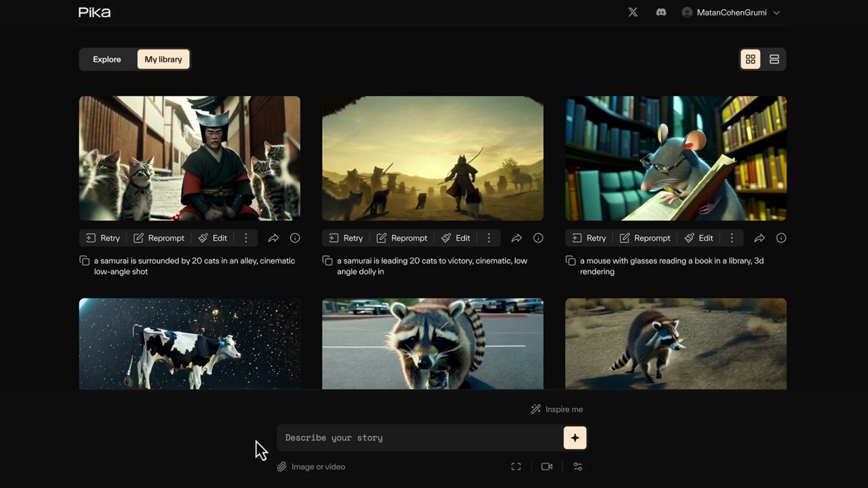This screenshot has width=868, height=488.
Task: Reprompt the samurai leading cats video
Action: [402, 238]
